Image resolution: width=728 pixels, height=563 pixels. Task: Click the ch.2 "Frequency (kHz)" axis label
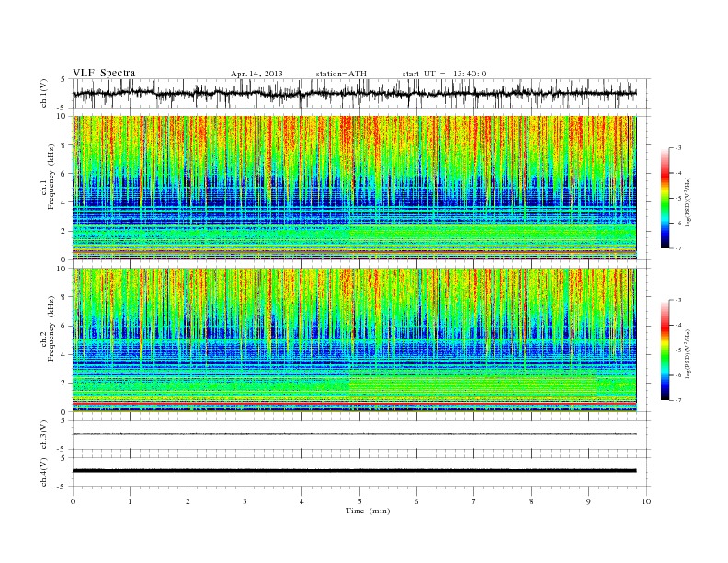pyautogui.click(x=51, y=328)
